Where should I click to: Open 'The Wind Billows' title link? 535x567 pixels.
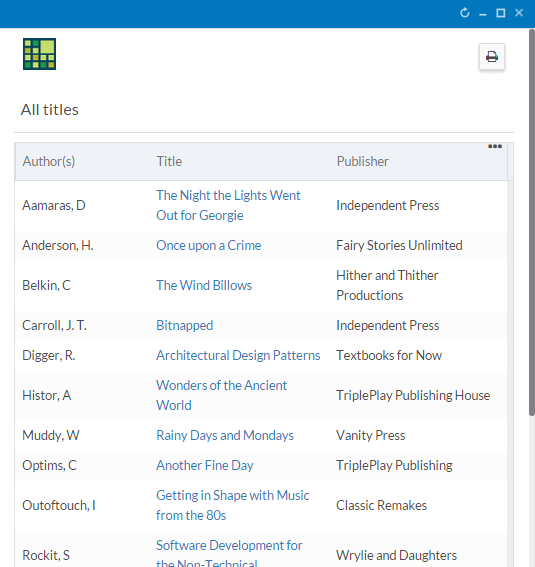(204, 285)
